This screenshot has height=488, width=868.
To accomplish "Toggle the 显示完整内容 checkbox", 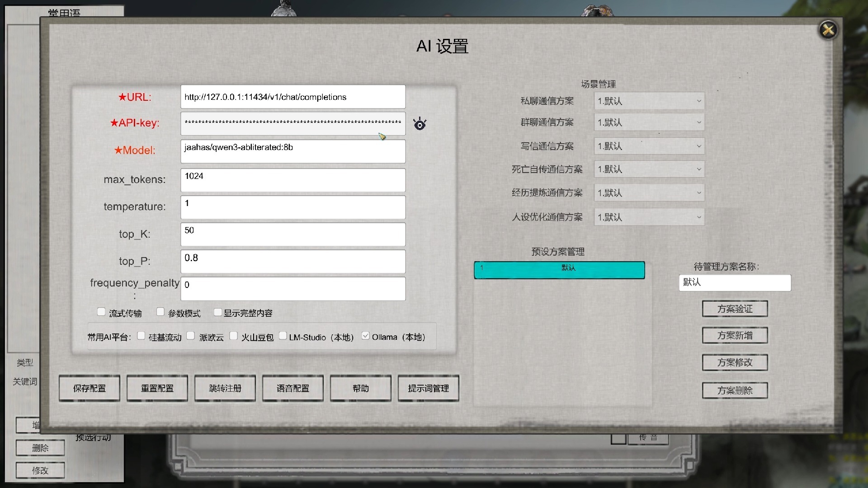I will tap(218, 312).
